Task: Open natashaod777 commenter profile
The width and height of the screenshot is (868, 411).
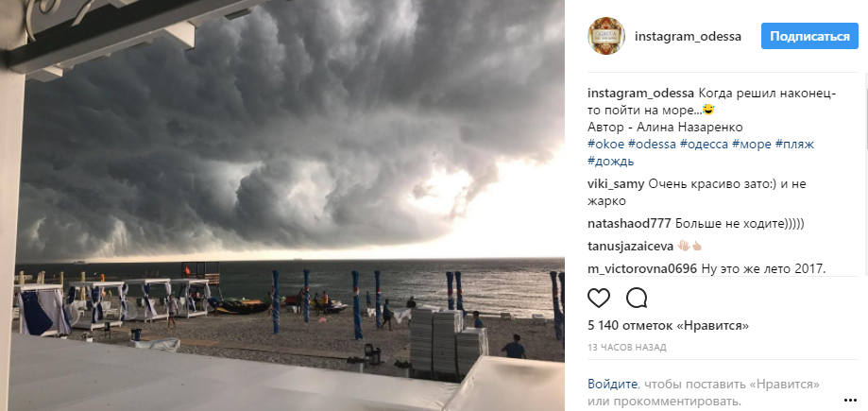Action: 629,224
